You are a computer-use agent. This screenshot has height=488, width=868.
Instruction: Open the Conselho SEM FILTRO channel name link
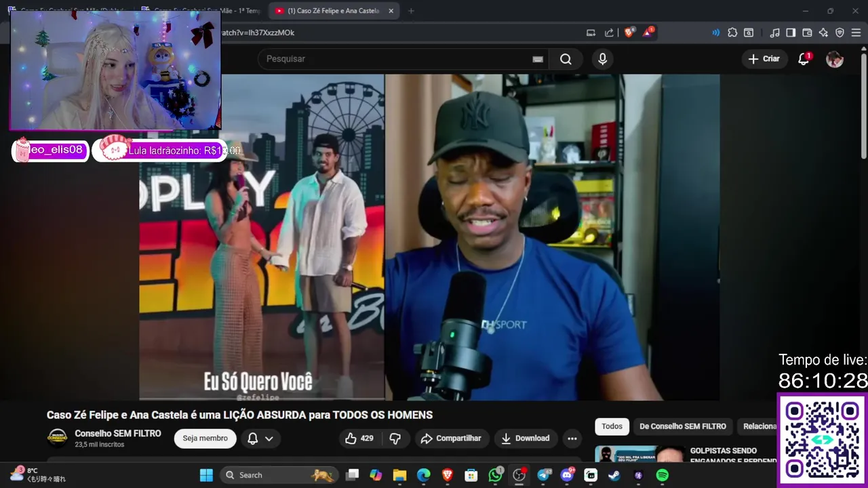click(118, 433)
